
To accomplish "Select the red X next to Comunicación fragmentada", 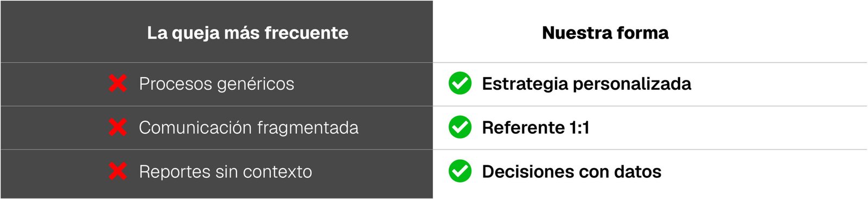I will (x=118, y=127).
